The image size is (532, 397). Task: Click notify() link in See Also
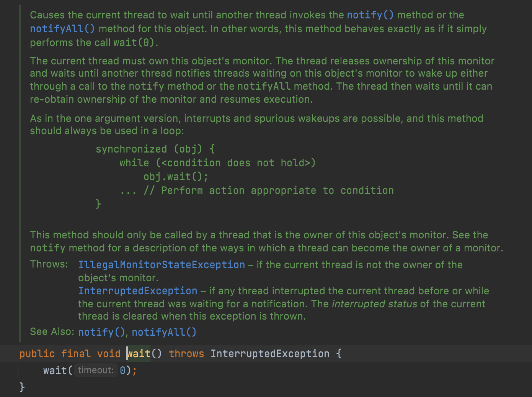(101, 332)
